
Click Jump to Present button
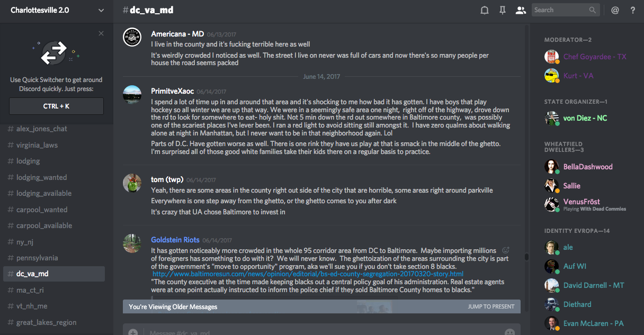point(491,306)
